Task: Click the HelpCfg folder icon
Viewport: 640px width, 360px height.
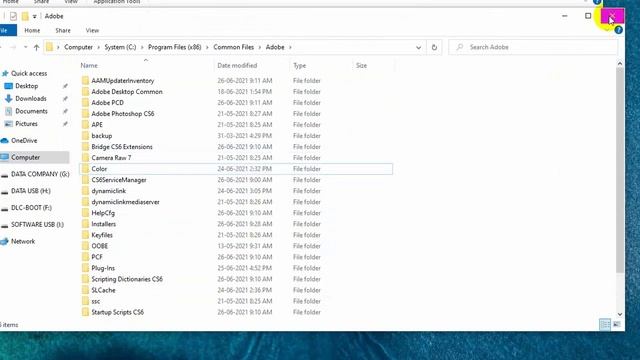Action: (x=85, y=213)
